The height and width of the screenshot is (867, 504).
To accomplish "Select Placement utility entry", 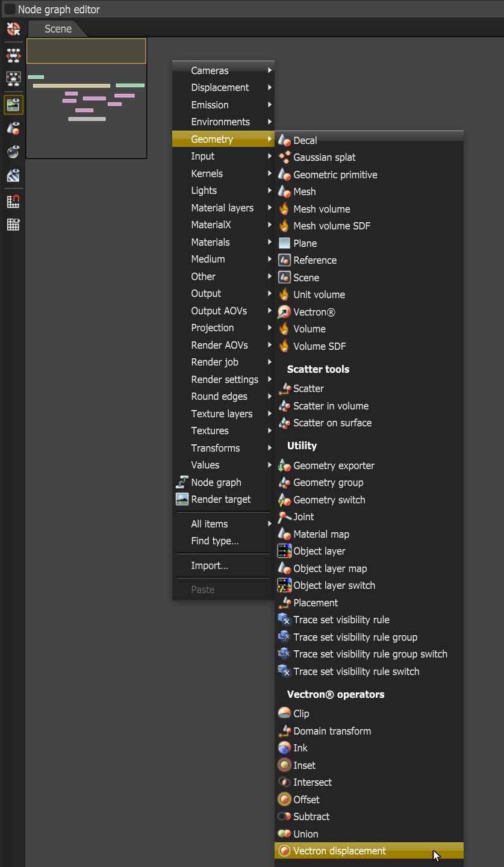I will point(369,603).
